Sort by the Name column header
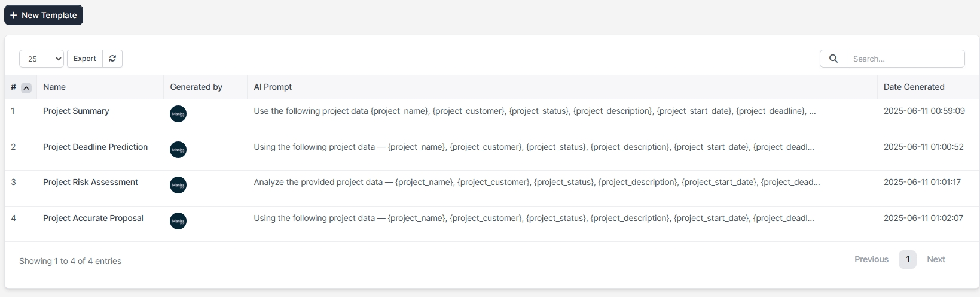 point(54,87)
